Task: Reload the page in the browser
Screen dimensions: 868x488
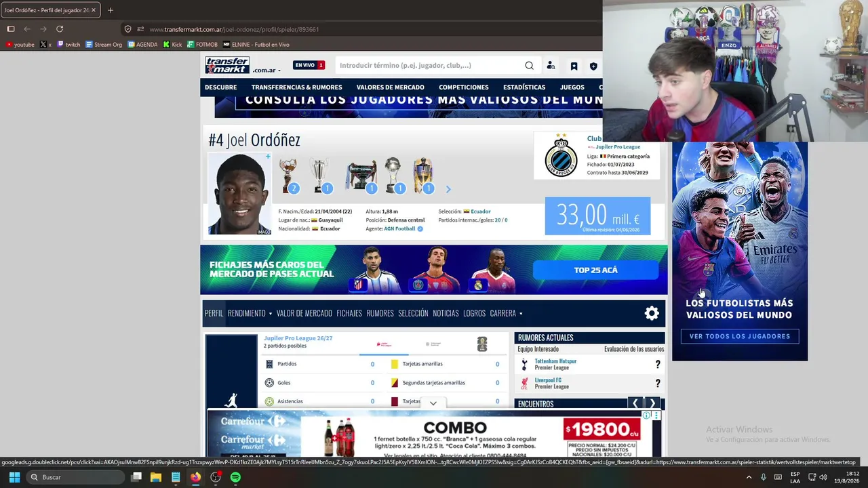Action: (x=60, y=29)
